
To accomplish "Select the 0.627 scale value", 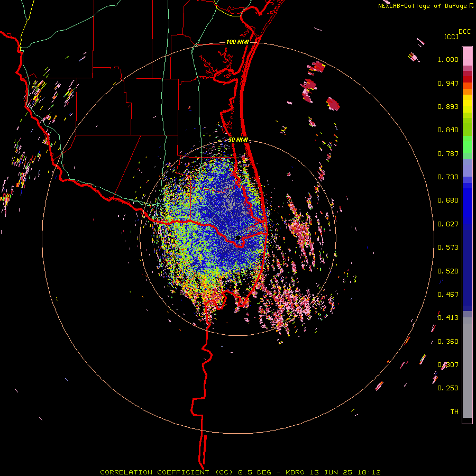I will (x=448, y=224).
